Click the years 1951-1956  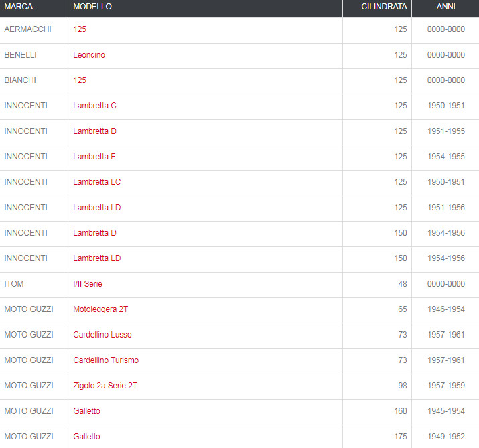pos(446,208)
